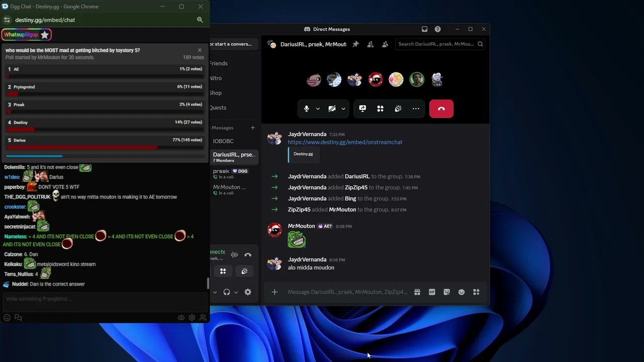Open the Discord inbox icon in title bar
644x362 pixels.
coord(425,29)
